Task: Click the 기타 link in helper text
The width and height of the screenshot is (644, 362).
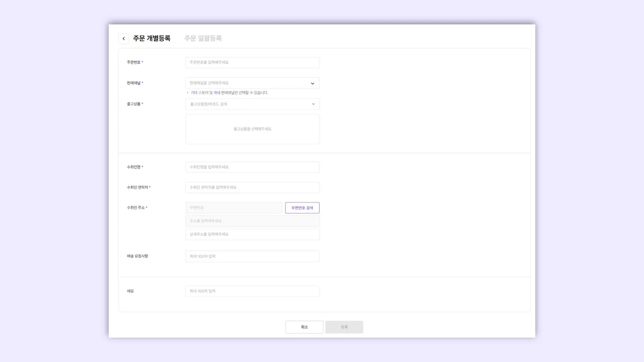Action: [194, 93]
